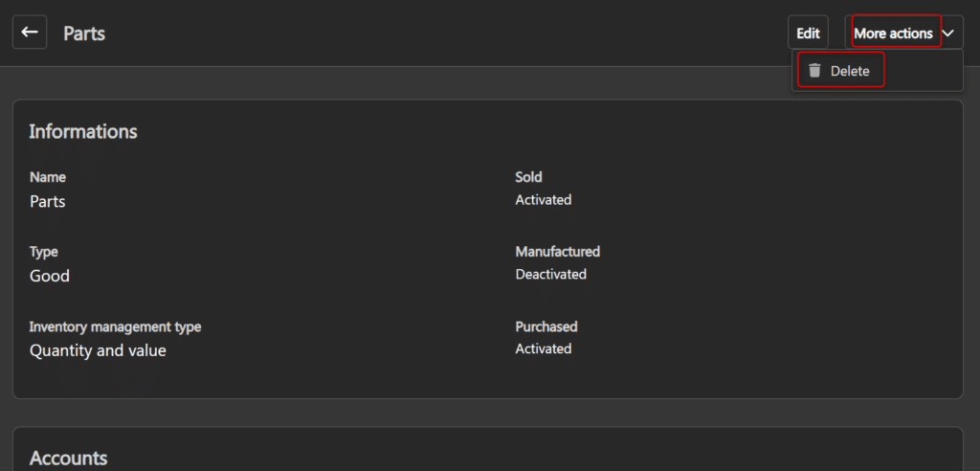
Task: Click the Parts name value
Action: (48, 201)
